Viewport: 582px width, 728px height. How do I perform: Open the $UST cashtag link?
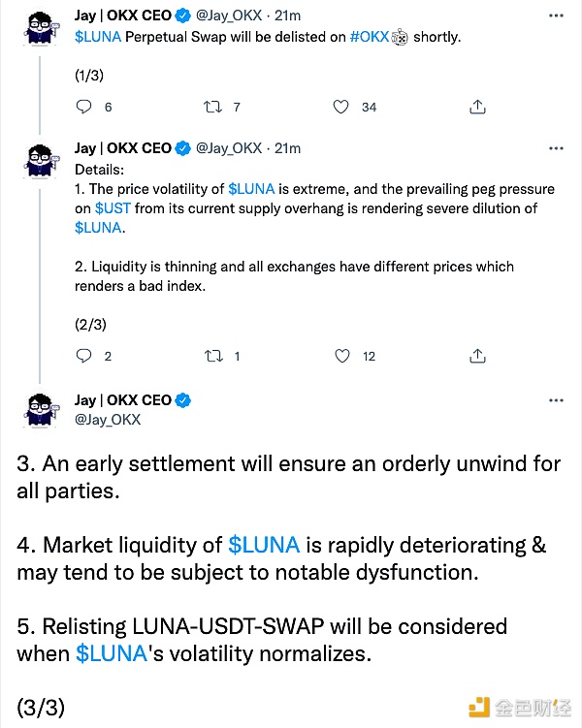(x=113, y=208)
